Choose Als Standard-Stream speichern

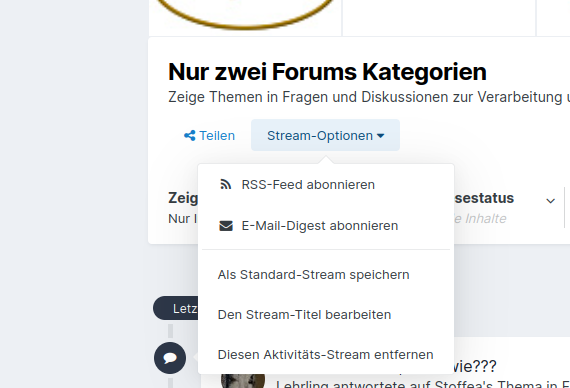tap(326, 275)
